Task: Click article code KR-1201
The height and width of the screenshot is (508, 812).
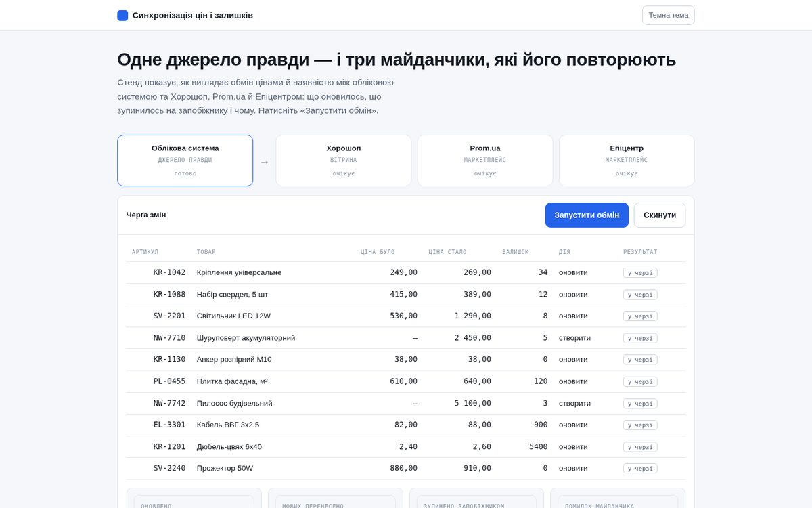Action: point(169,446)
